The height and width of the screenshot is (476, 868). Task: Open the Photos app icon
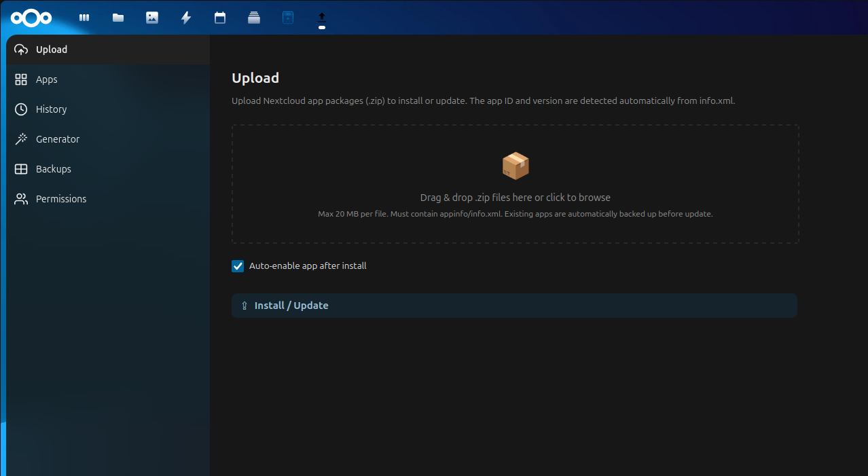tap(151, 17)
